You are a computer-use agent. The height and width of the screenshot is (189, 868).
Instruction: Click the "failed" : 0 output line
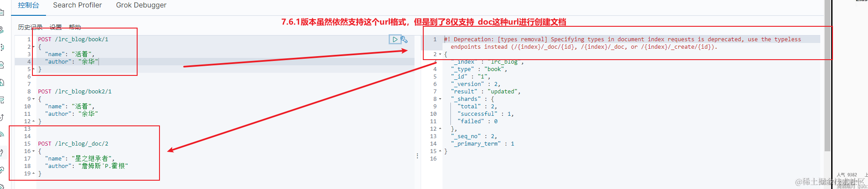coord(478,121)
